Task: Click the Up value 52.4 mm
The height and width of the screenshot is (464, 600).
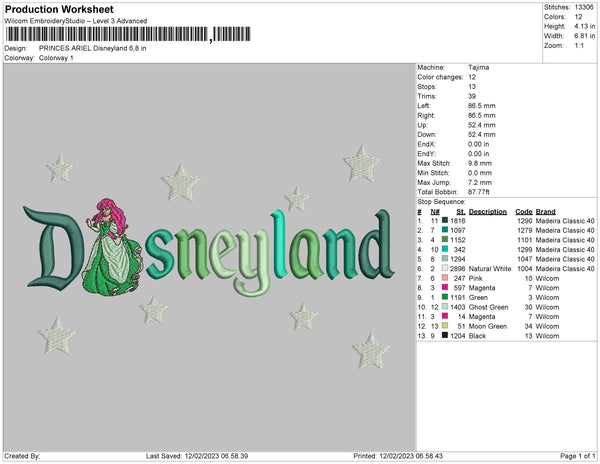Action: tap(481, 125)
